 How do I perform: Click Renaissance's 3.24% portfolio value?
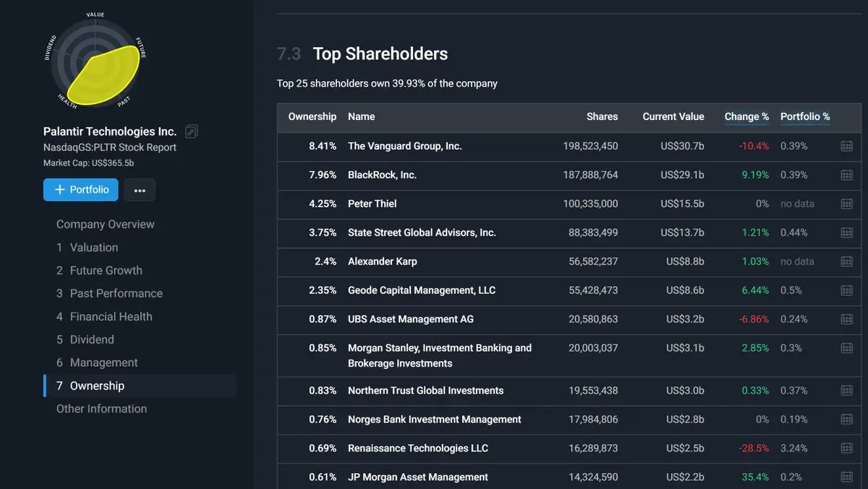point(794,448)
